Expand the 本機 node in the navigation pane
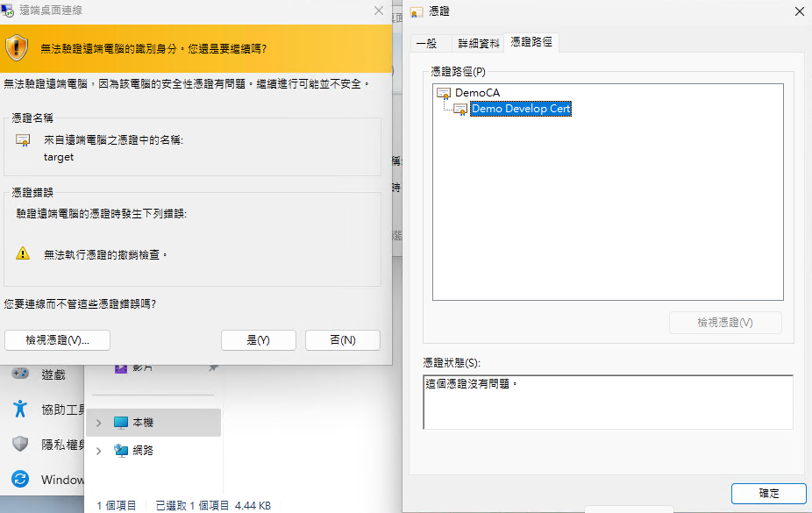812x513 pixels. 98,423
